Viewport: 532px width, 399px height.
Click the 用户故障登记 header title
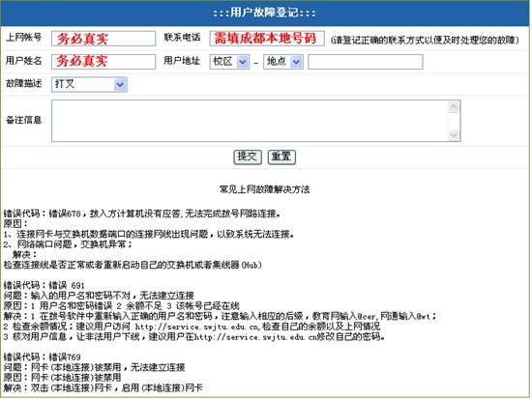click(x=265, y=13)
